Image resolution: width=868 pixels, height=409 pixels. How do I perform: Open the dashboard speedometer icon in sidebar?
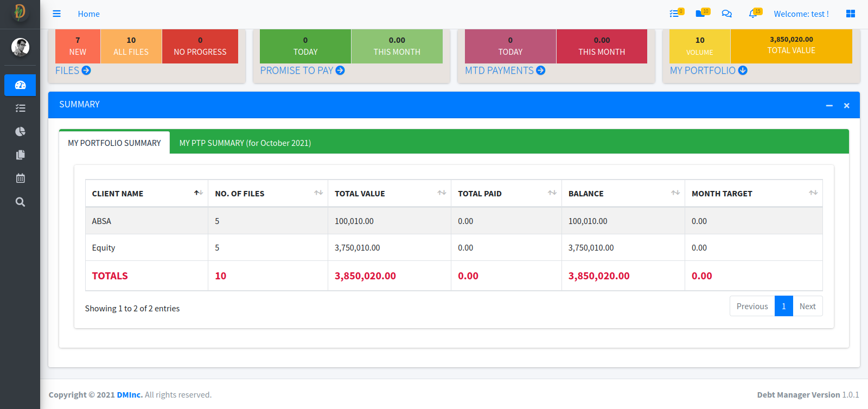[x=20, y=85]
